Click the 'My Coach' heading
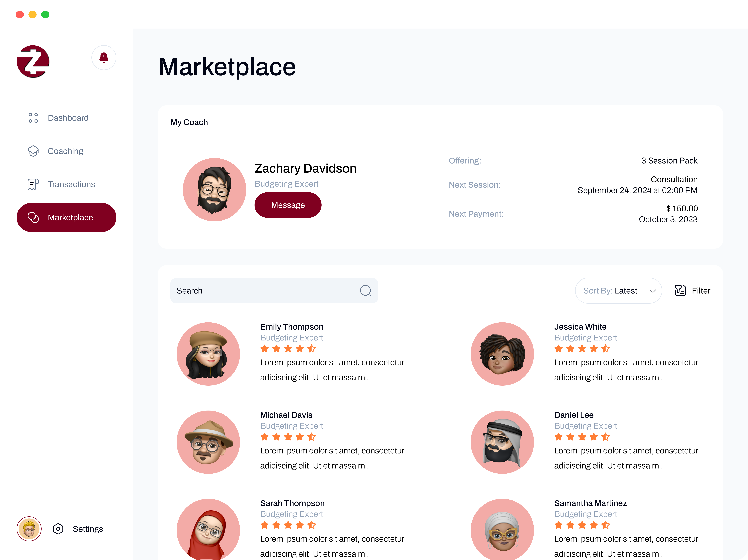 [189, 122]
